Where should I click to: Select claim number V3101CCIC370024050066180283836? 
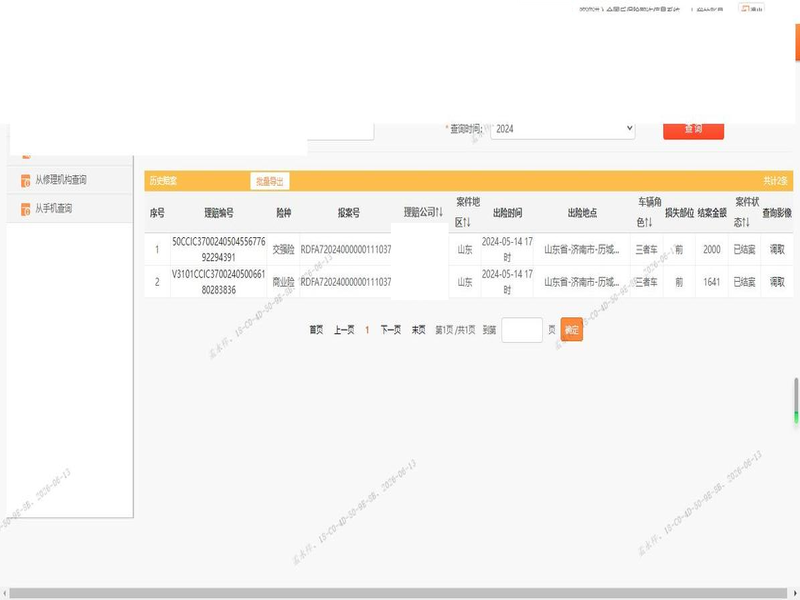[218, 282]
